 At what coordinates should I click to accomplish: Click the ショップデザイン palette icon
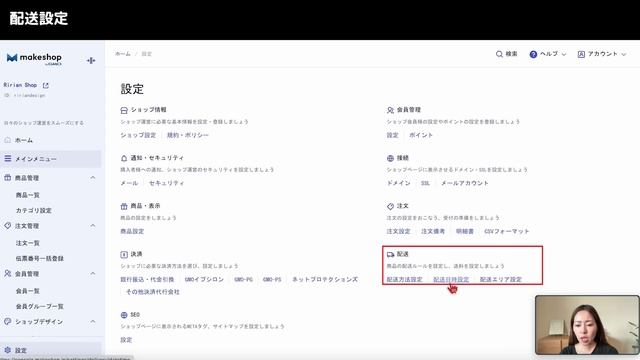8,321
